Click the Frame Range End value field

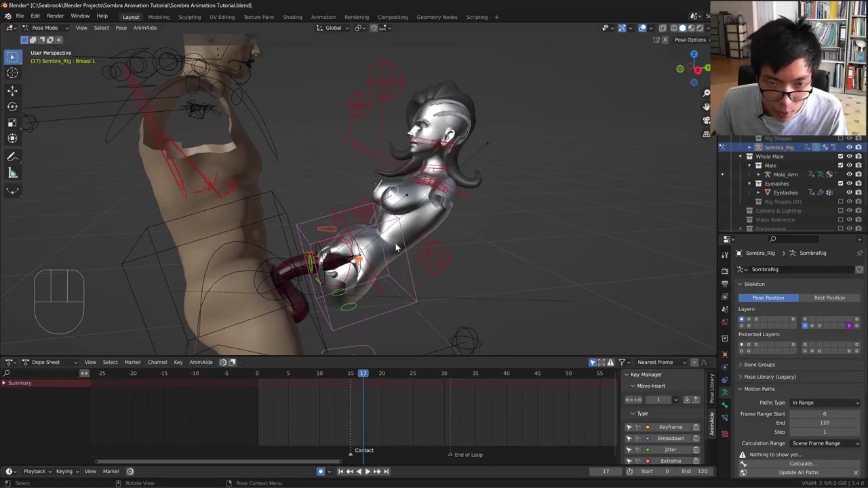824,423
